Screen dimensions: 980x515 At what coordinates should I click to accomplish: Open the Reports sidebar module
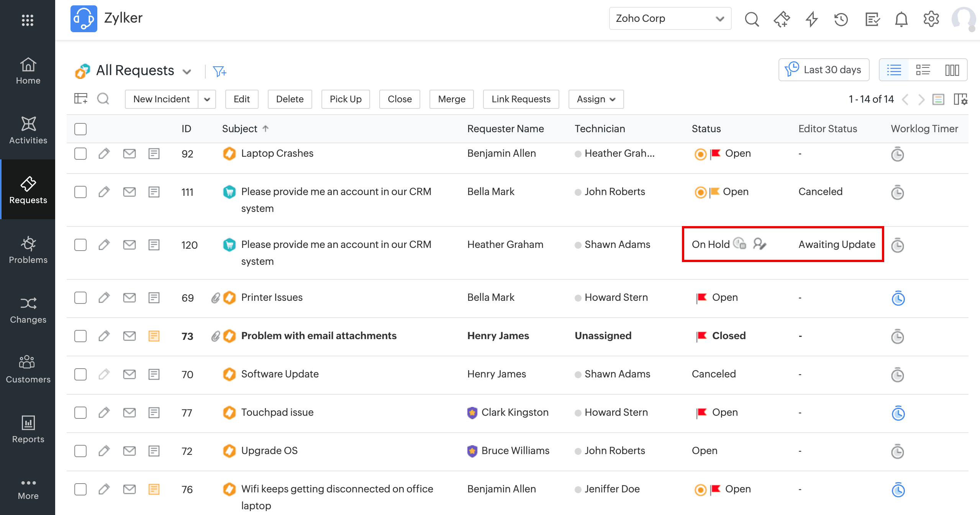tap(28, 429)
